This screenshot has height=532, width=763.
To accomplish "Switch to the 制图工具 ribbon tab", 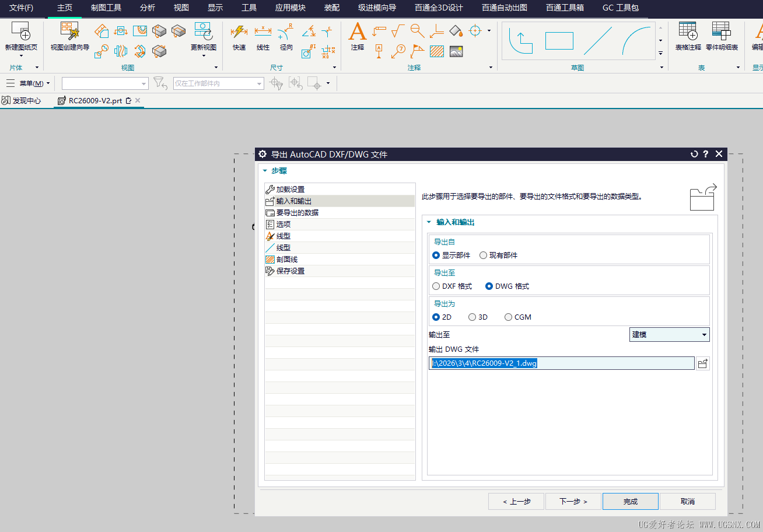I will [x=106, y=8].
